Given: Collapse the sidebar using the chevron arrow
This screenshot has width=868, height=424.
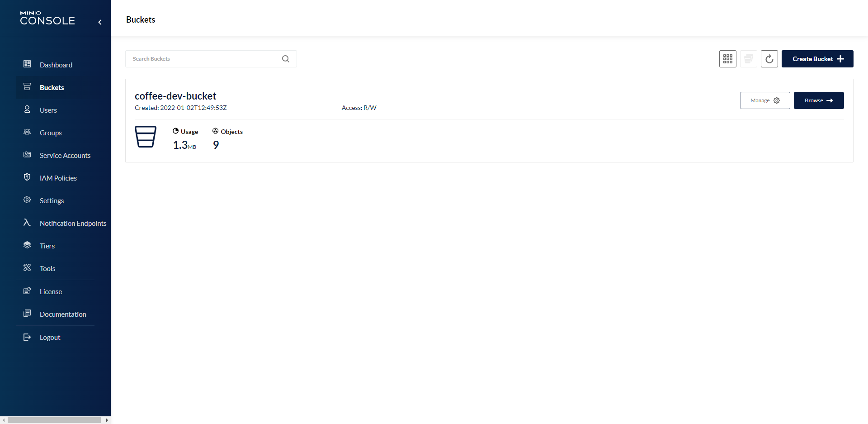Looking at the screenshot, I should (100, 22).
